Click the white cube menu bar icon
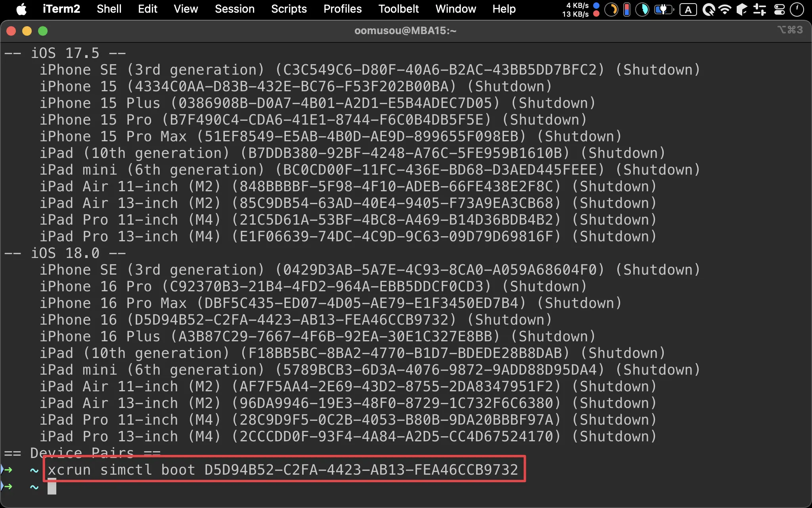Image resolution: width=812 pixels, height=508 pixels. pyautogui.click(x=742, y=10)
